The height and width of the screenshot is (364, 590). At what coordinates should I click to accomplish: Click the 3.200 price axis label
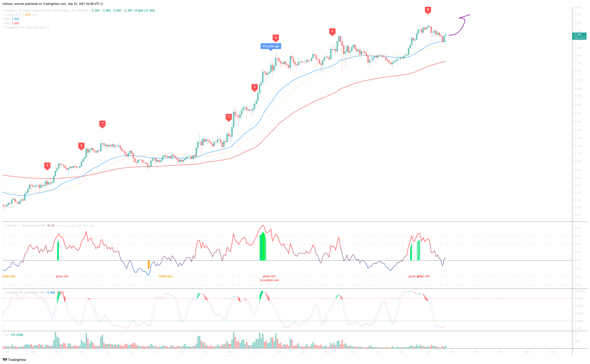click(578, 23)
